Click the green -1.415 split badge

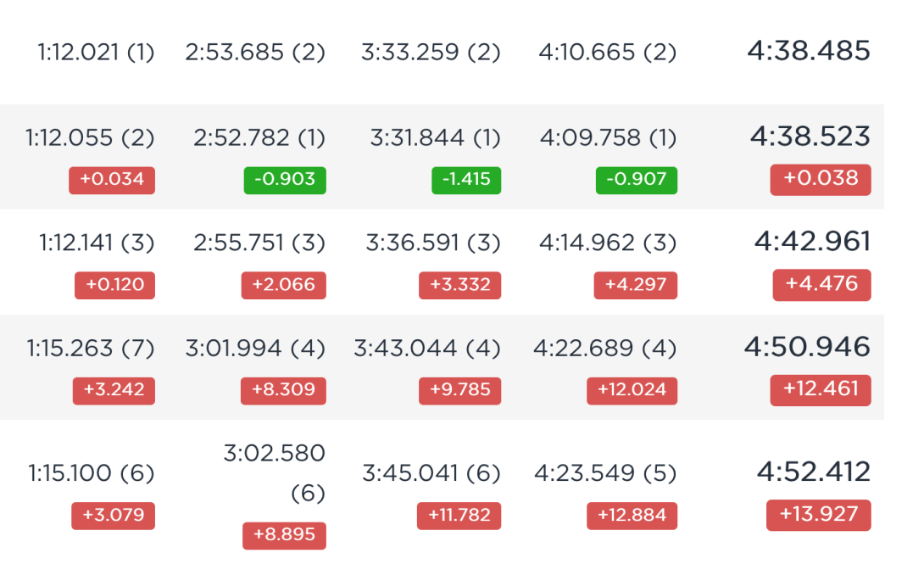[466, 180]
